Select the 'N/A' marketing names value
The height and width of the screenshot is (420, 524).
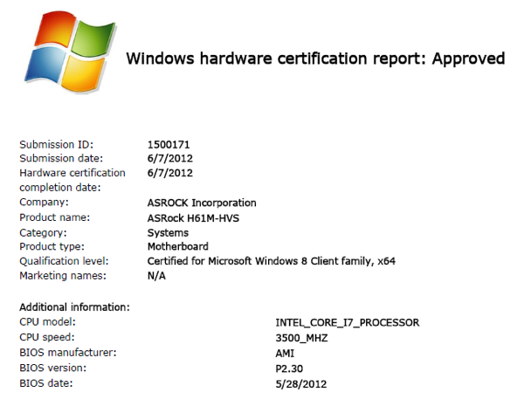[x=156, y=276]
